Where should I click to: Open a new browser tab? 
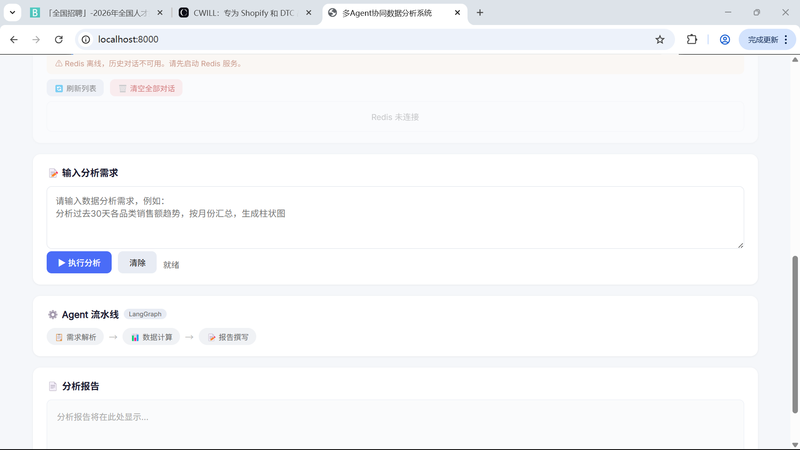tap(480, 13)
